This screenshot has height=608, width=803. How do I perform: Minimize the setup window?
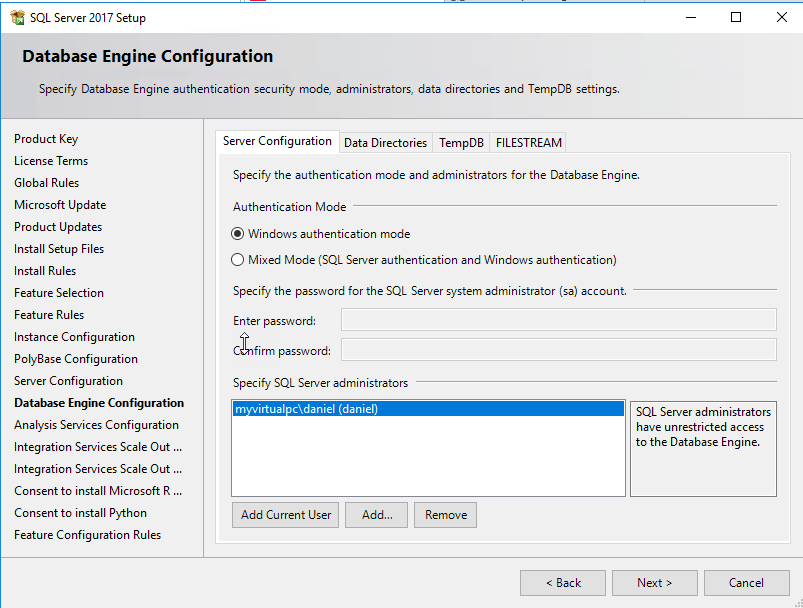[690, 17]
